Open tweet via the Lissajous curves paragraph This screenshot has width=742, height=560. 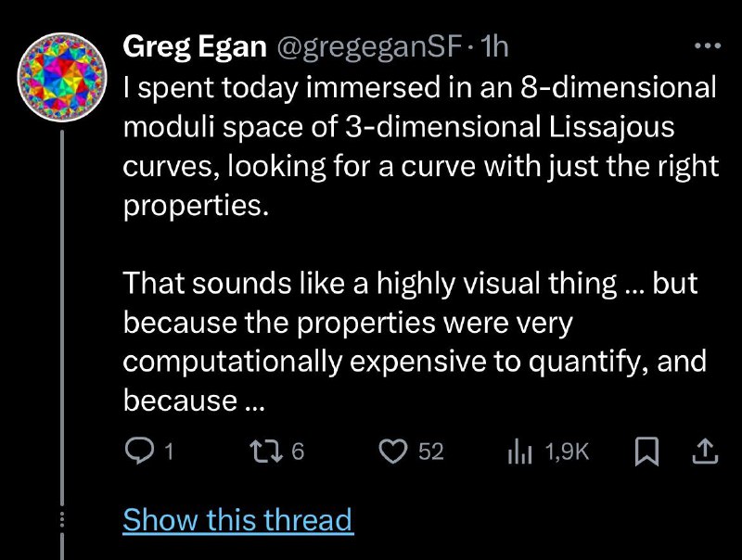[x=421, y=146]
